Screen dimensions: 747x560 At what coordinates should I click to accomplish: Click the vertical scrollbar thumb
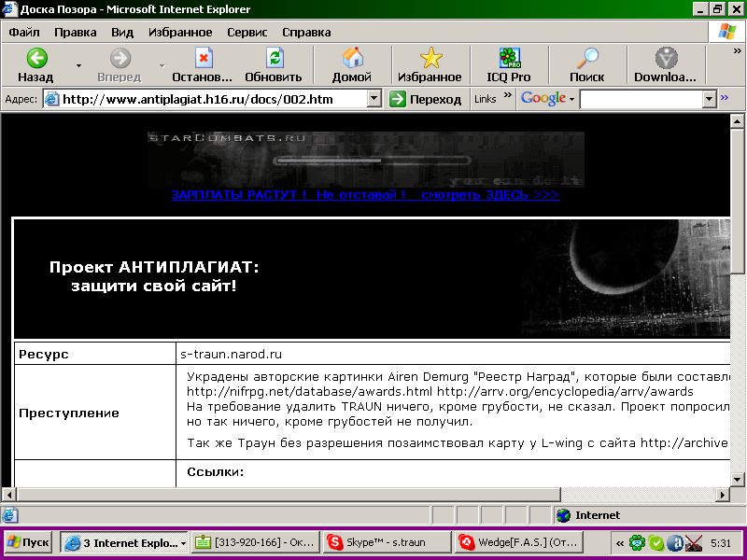(737, 201)
